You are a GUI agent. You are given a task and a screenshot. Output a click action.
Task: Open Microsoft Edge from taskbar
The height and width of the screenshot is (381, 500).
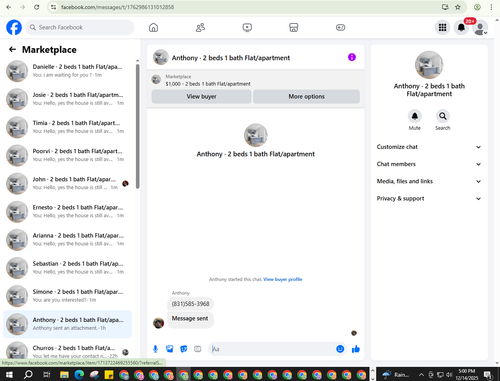pos(79,375)
